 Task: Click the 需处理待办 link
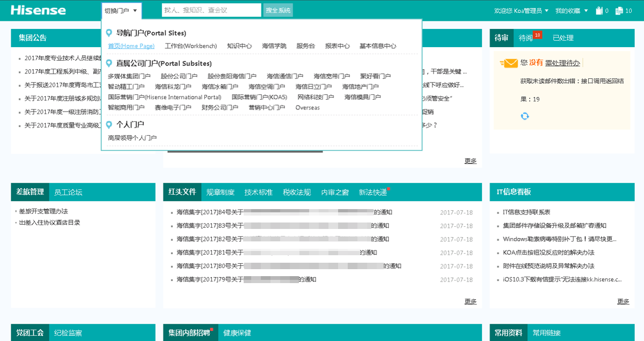point(562,63)
